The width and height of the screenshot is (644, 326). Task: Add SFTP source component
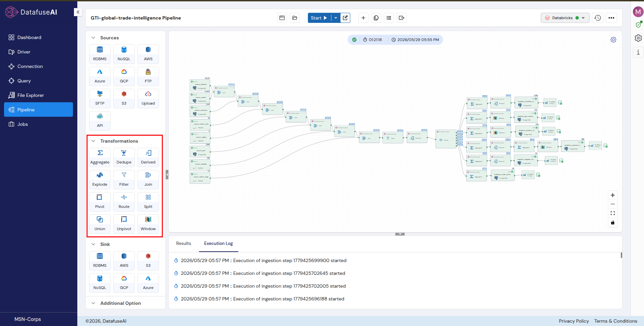point(100,98)
